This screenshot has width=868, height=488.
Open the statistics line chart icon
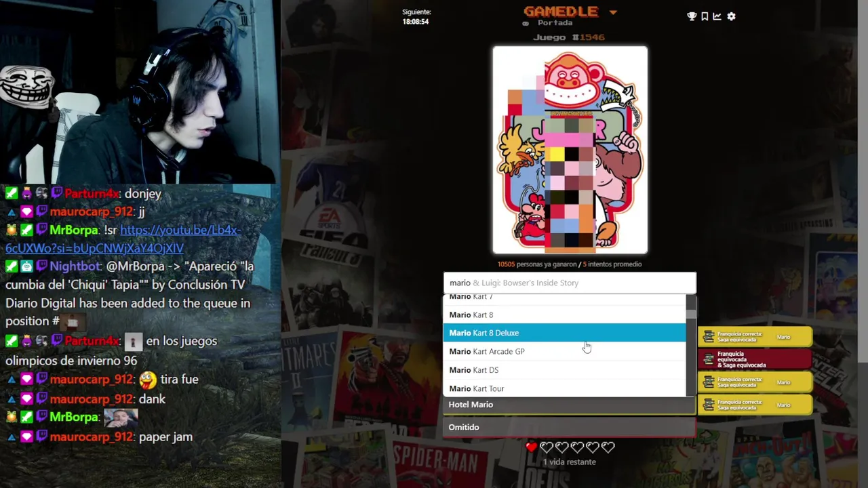717,16
